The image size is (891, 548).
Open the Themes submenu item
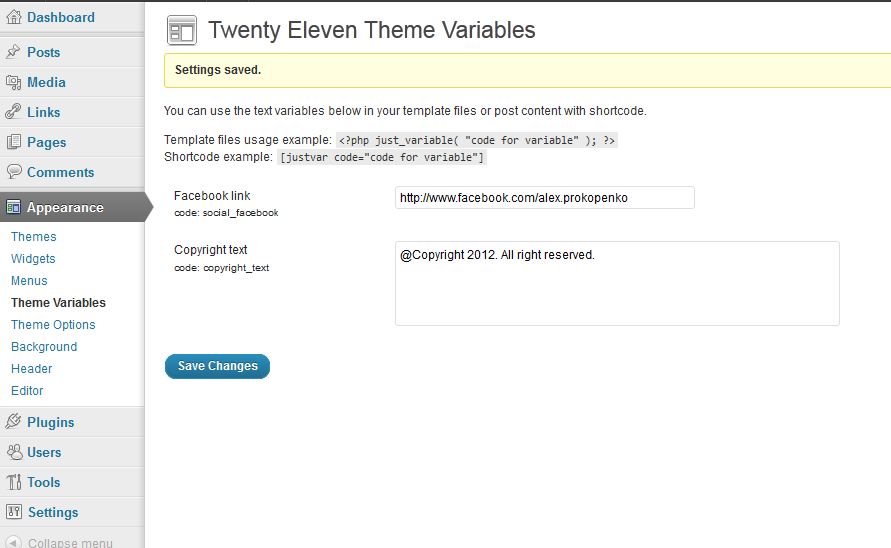(34, 236)
